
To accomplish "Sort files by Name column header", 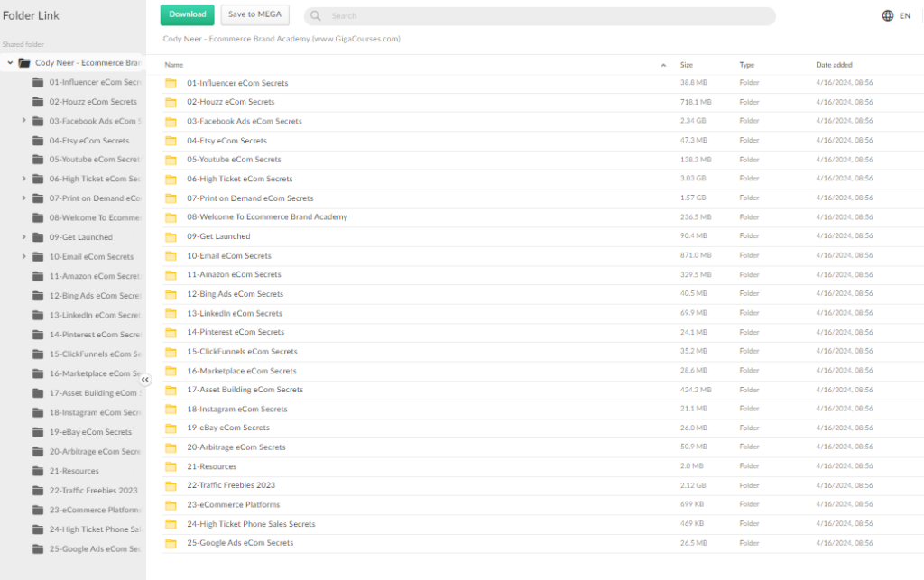I will coord(174,65).
